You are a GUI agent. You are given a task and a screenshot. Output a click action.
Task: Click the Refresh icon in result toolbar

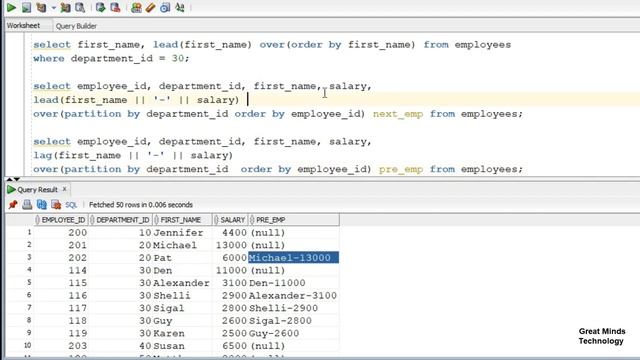click(x=42, y=204)
